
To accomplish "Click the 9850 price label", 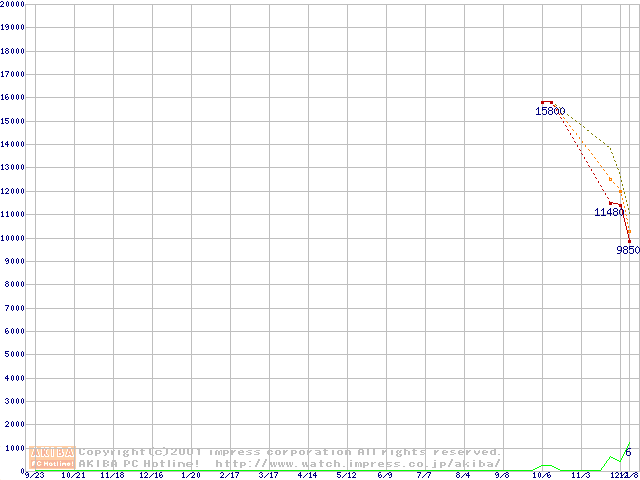I will point(627,250).
